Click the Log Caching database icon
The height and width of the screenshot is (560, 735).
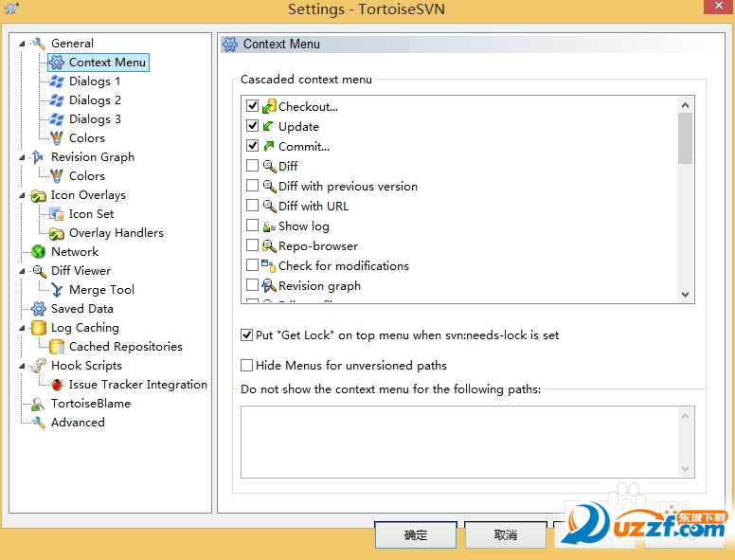click(x=39, y=327)
